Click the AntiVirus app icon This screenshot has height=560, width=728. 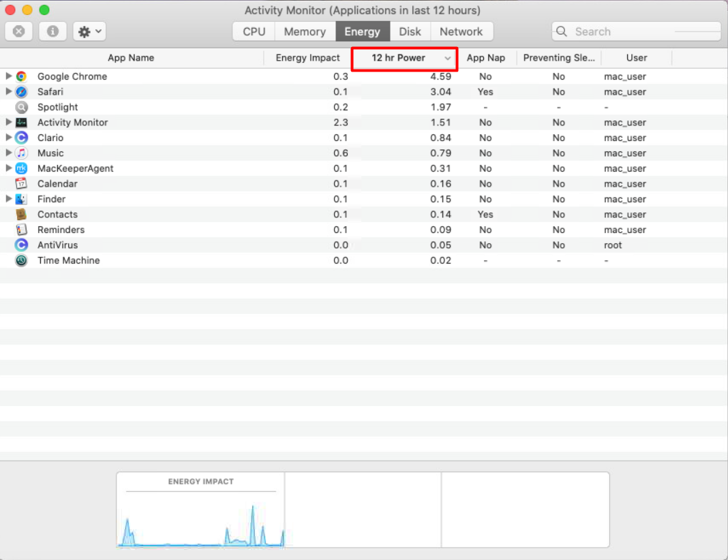pyautogui.click(x=21, y=245)
